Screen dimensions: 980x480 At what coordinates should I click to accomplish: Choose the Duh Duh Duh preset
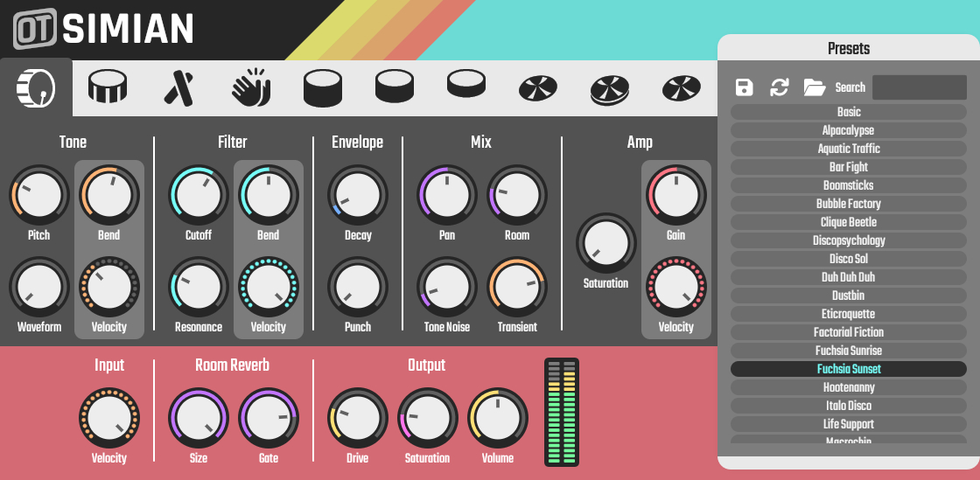click(849, 277)
